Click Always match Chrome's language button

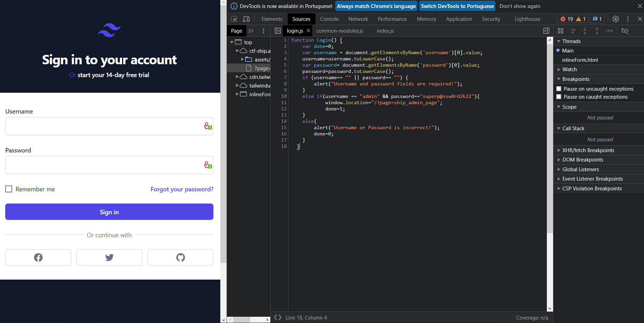(376, 6)
